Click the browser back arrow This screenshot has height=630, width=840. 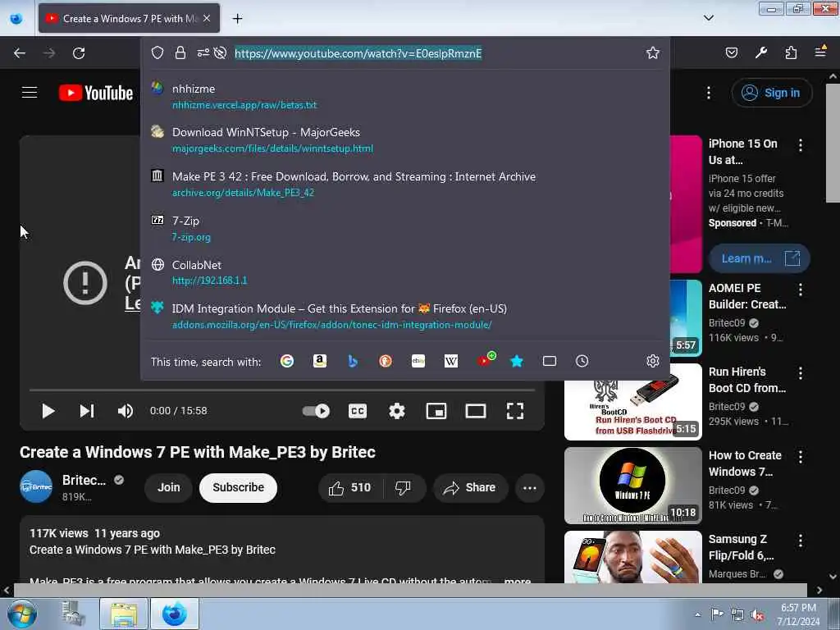click(20, 53)
